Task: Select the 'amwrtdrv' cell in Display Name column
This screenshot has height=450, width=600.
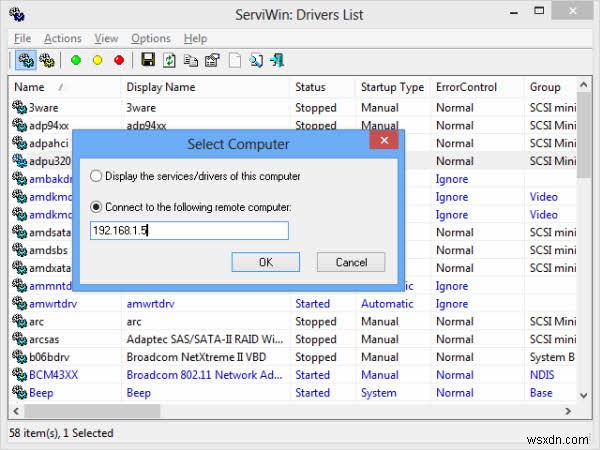Action: click(x=150, y=303)
